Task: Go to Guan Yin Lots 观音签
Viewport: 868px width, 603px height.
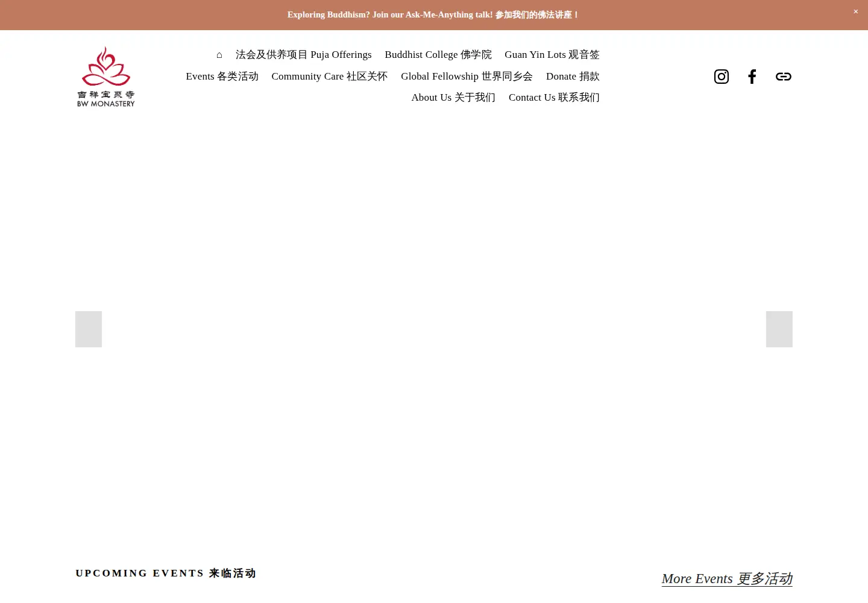Action: [x=552, y=55]
